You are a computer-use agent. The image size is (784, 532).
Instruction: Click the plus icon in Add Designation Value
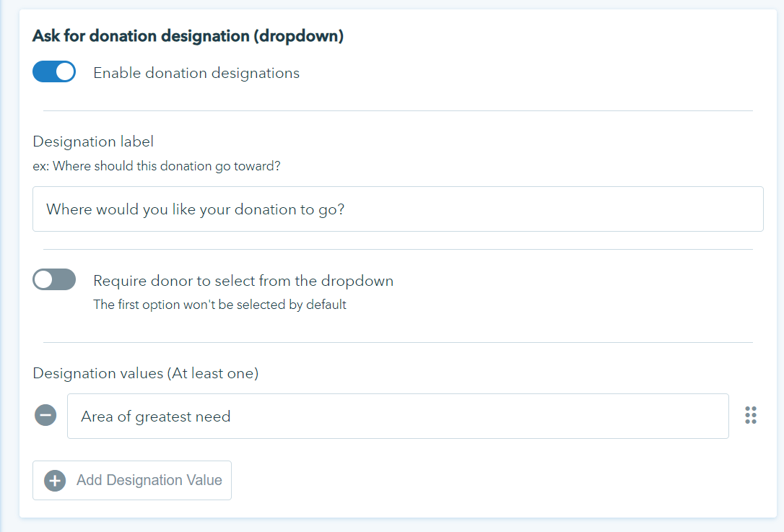(x=55, y=481)
